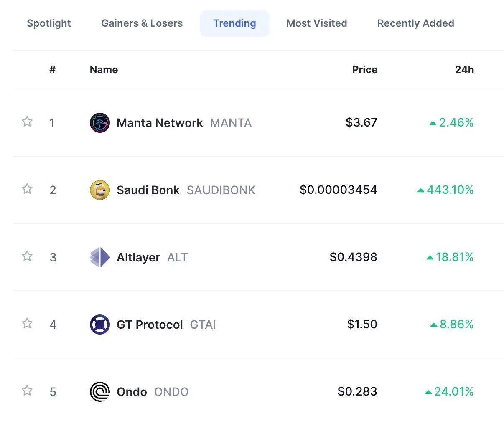The width and height of the screenshot is (504, 421).
Task: Click the GT Protocol coin logo
Action: click(x=100, y=325)
